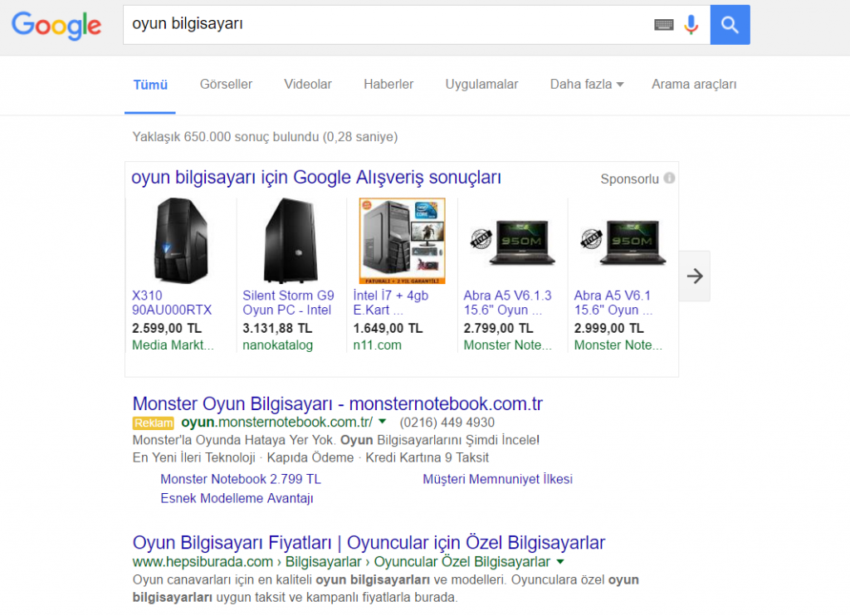This screenshot has height=616, width=850.
Task: Open the İntel İ7 + 4gb E.Kart link
Action: [390, 302]
